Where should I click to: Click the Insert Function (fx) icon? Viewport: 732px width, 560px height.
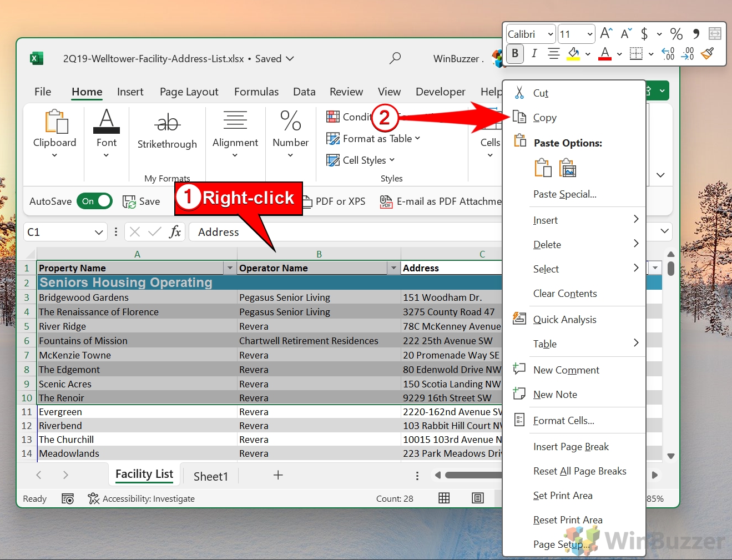(175, 231)
